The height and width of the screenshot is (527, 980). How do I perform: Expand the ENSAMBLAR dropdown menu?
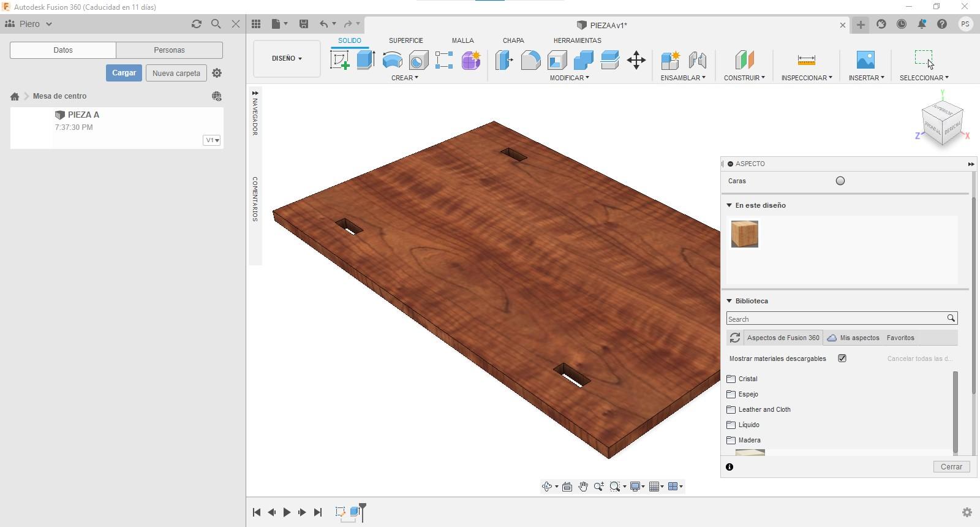point(683,78)
